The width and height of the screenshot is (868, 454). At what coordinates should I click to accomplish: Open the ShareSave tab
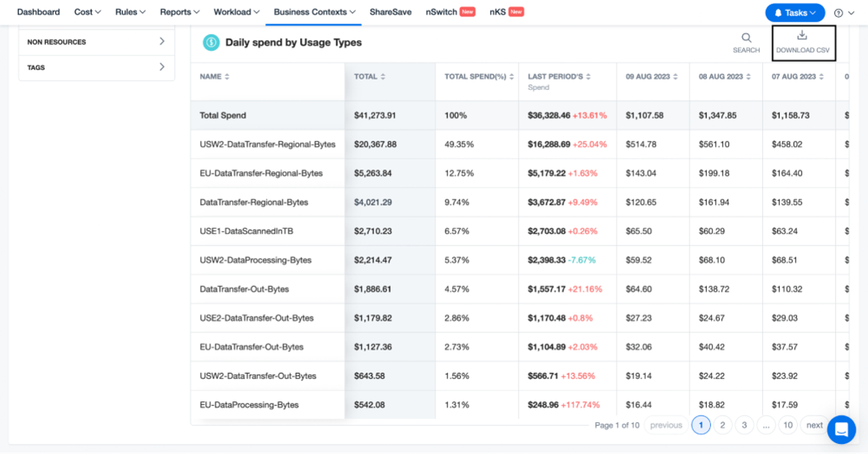391,12
